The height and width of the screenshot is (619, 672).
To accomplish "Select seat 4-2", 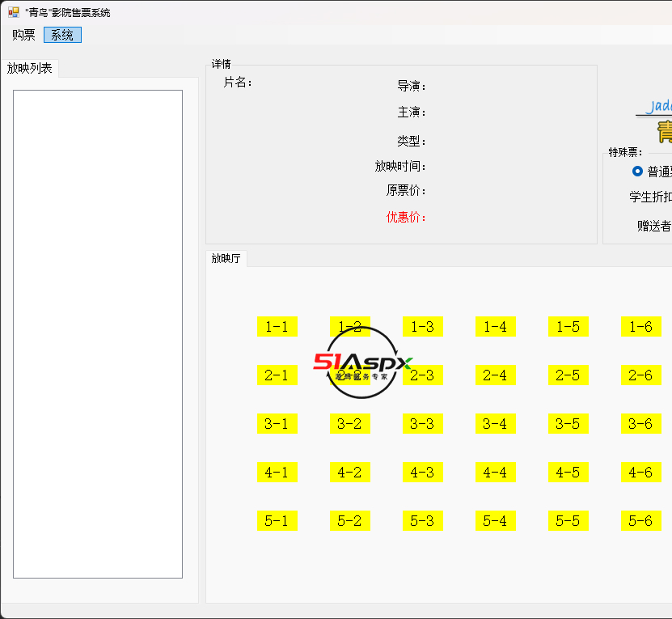I will point(350,472).
